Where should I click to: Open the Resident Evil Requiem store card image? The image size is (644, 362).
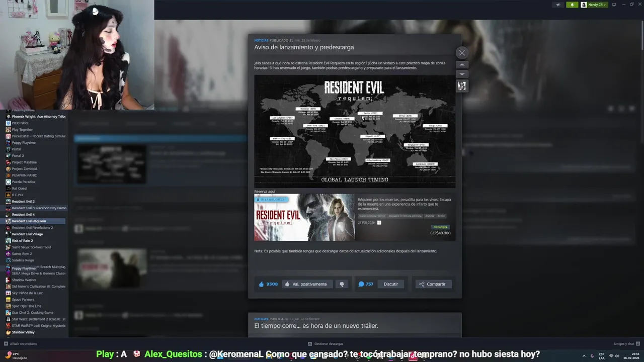tap(304, 217)
